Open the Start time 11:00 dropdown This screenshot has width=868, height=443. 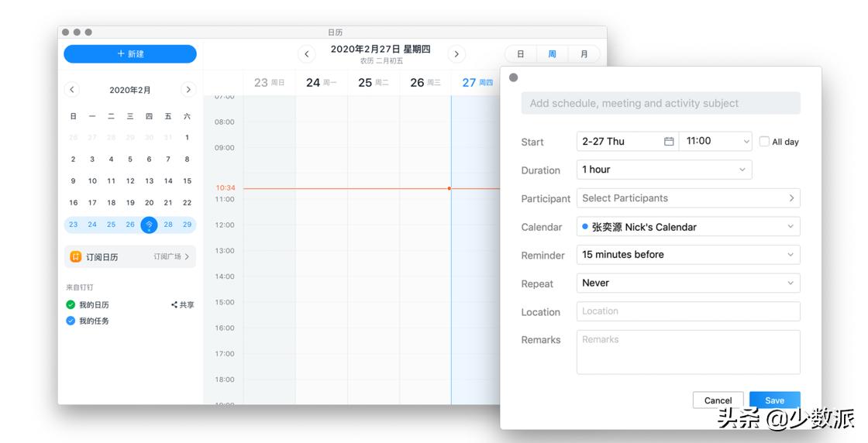(715, 141)
